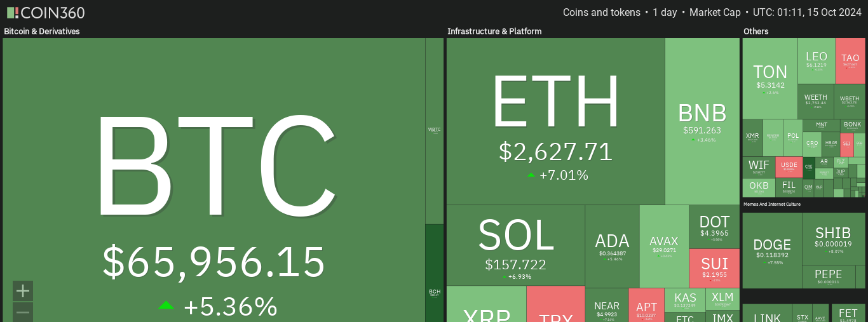Zoom out with the minus button
The height and width of the screenshot is (322, 868).
pos(23,312)
